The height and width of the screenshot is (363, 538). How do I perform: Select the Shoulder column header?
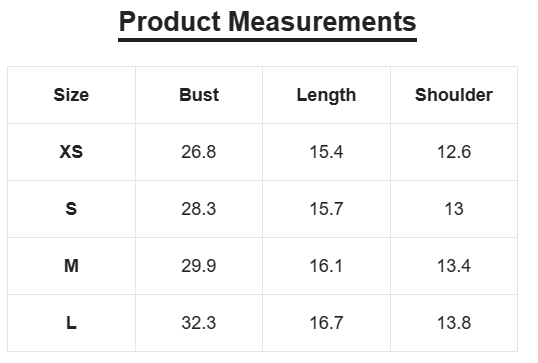click(x=454, y=95)
